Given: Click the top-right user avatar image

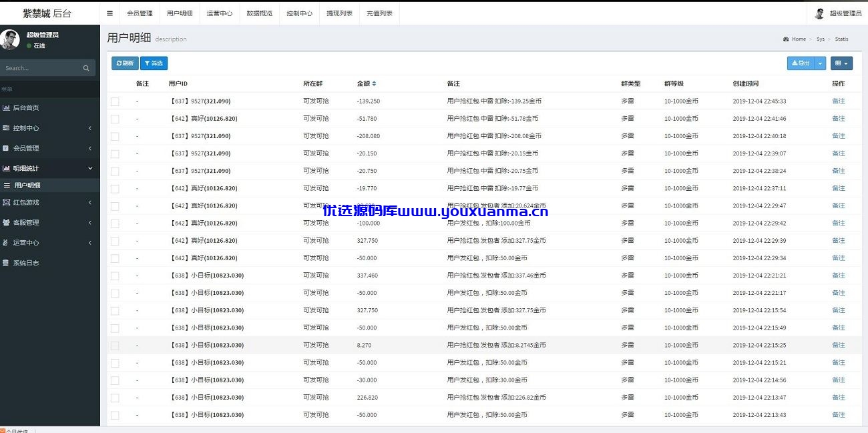Looking at the screenshot, I should point(820,13).
